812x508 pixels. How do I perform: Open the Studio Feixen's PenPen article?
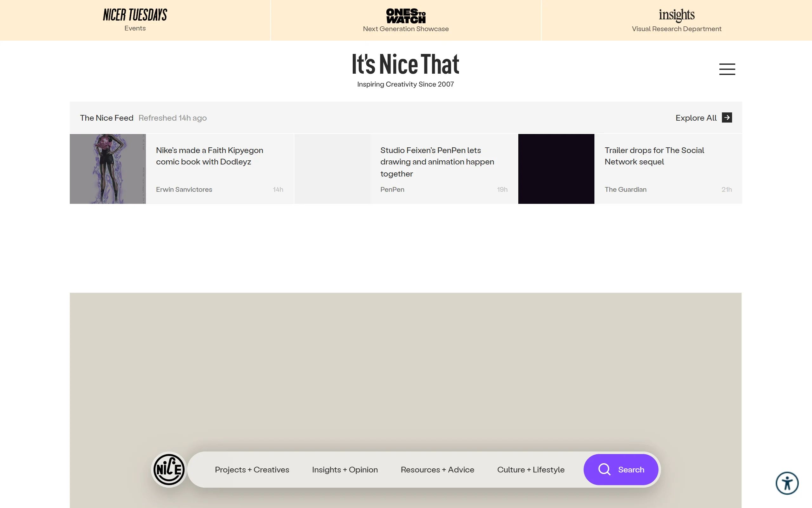pyautogui.click(x=437, y=162)
